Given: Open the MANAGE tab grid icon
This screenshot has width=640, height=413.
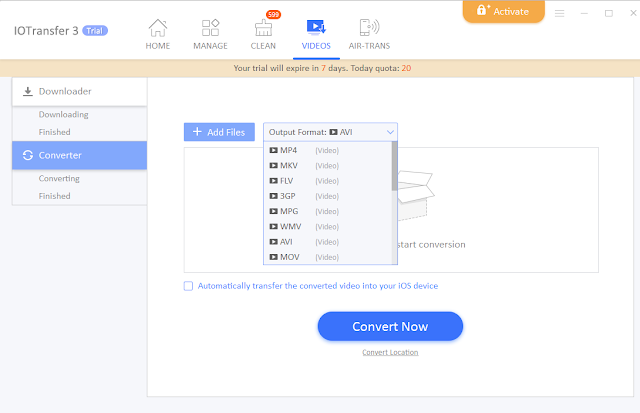Looking at the screenshot, I should (211, 28).
